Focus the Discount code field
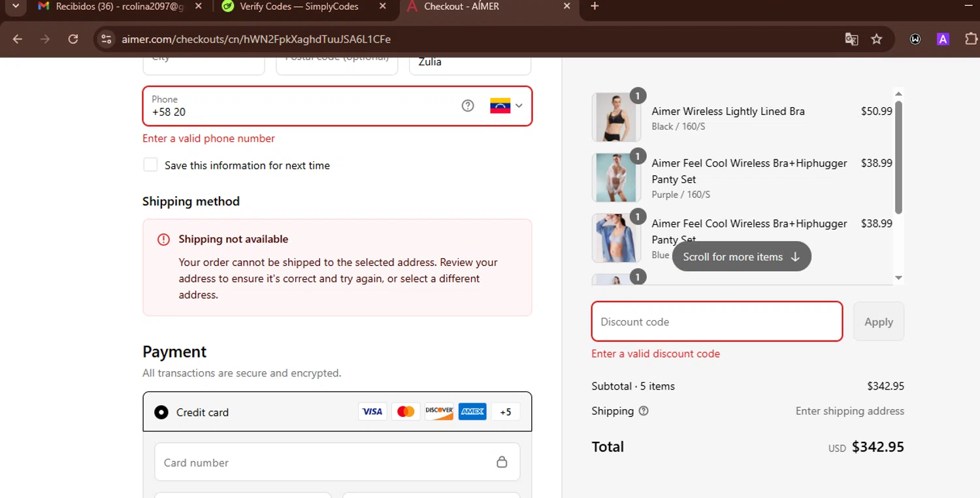The image size is (980, 498). [717, 322]
